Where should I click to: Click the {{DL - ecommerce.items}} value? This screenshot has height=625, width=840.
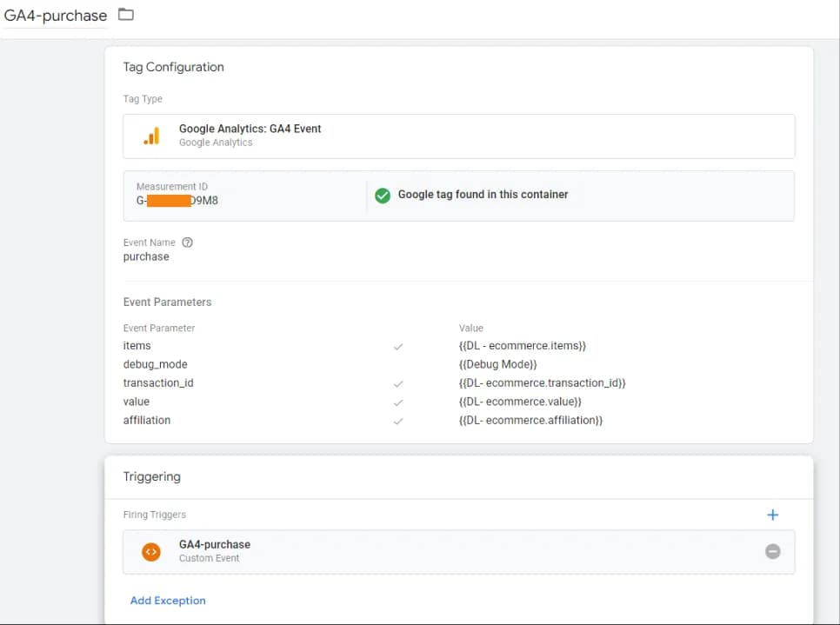[523, 345]
